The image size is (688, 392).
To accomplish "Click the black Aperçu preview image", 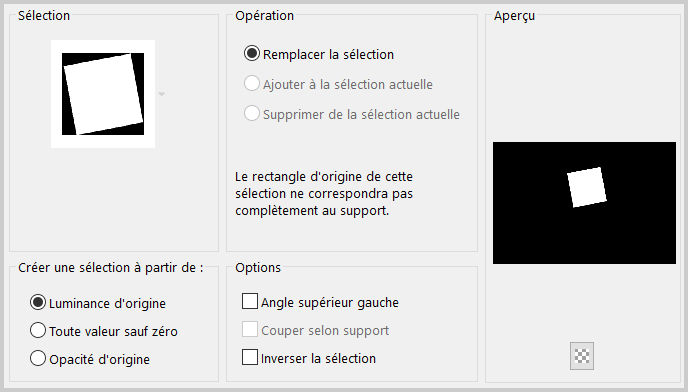I will pos(584,203).
